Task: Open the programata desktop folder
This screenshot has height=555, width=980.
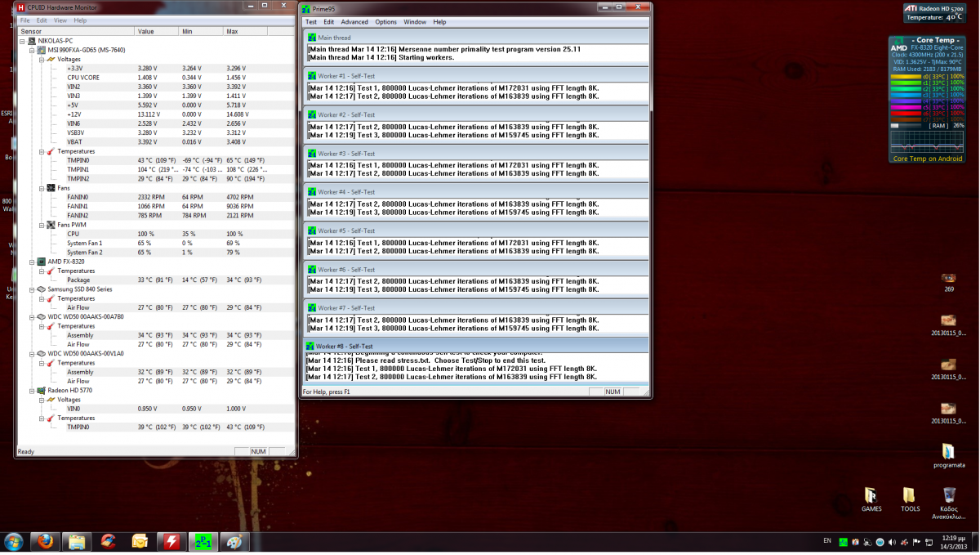Action: point(948,455)
